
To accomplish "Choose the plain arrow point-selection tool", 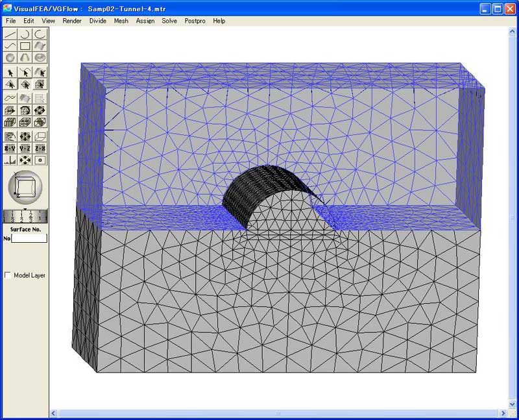I will coord(10,73).
